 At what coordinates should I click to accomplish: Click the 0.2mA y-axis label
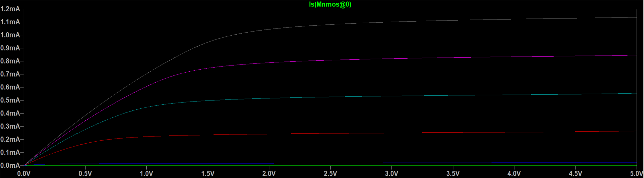point(10,139)
